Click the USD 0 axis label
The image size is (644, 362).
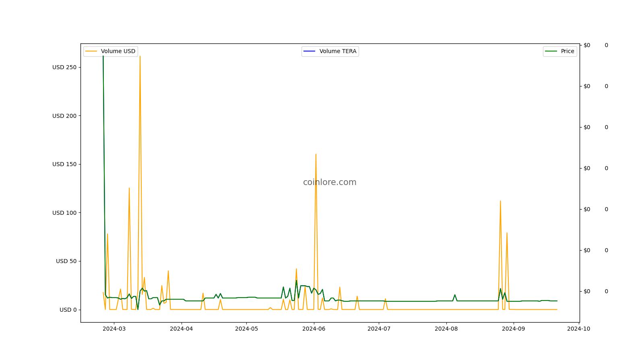pos(68,310)
